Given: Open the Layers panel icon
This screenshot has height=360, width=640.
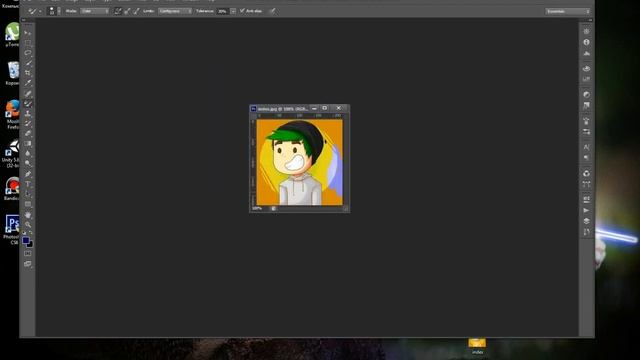Looking at the screenshot, I should 587,221.
